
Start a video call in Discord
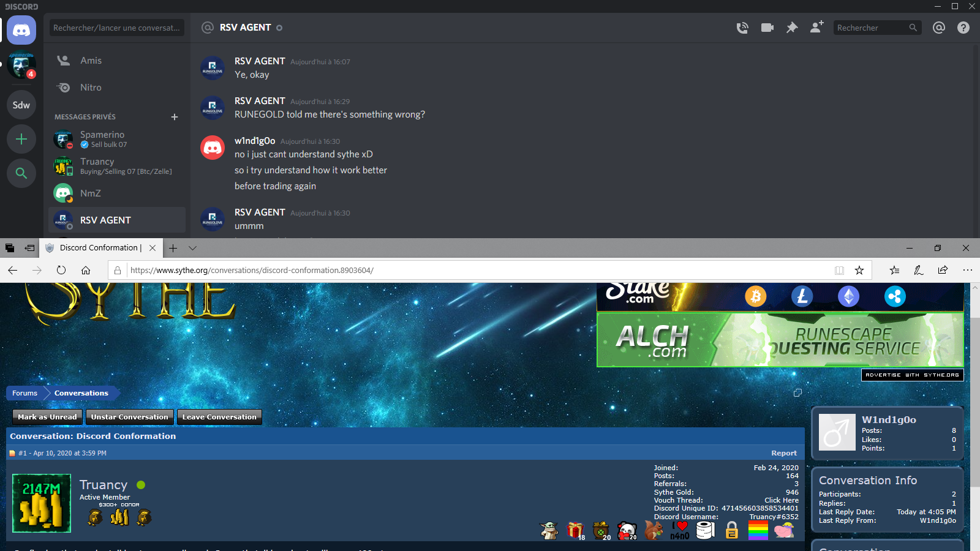pyautogui.click(x=767, y=28)
